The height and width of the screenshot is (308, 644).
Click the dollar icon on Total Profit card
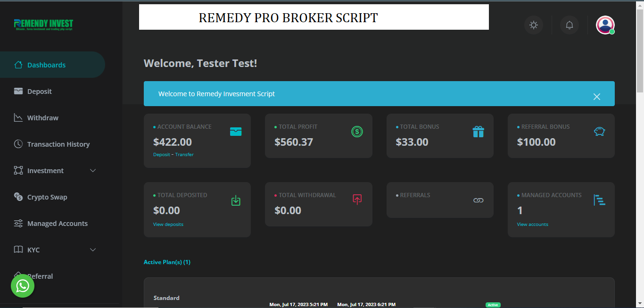point(357,132)
